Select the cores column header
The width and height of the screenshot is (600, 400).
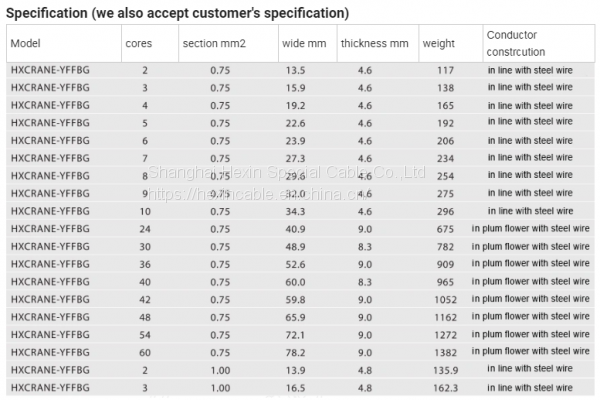click(x=138, y=44)
